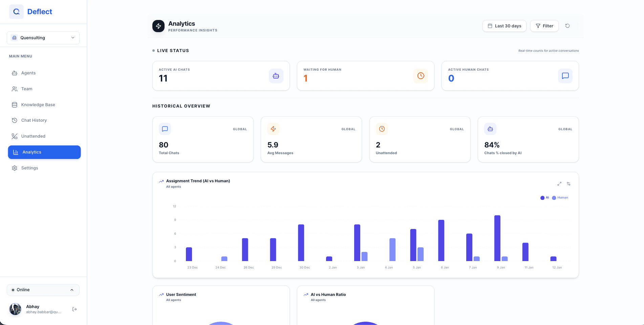The width and height of the screenshot is (644, 325).
Task: Open the Last 30 days date range selector
Action: (504, 26)
